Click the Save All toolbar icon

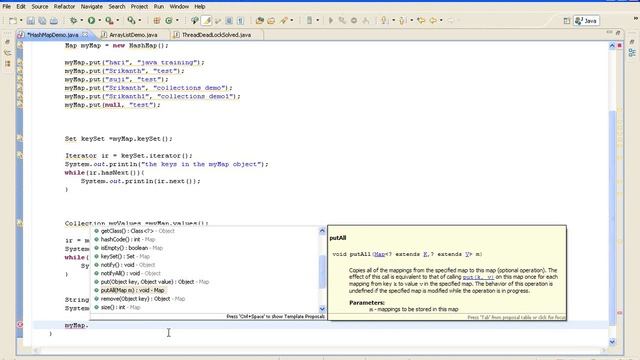[x=42, y=20]
